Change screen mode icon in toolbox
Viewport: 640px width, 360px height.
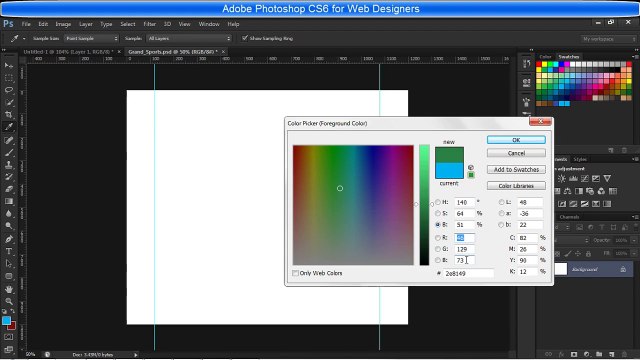[9, 349]
